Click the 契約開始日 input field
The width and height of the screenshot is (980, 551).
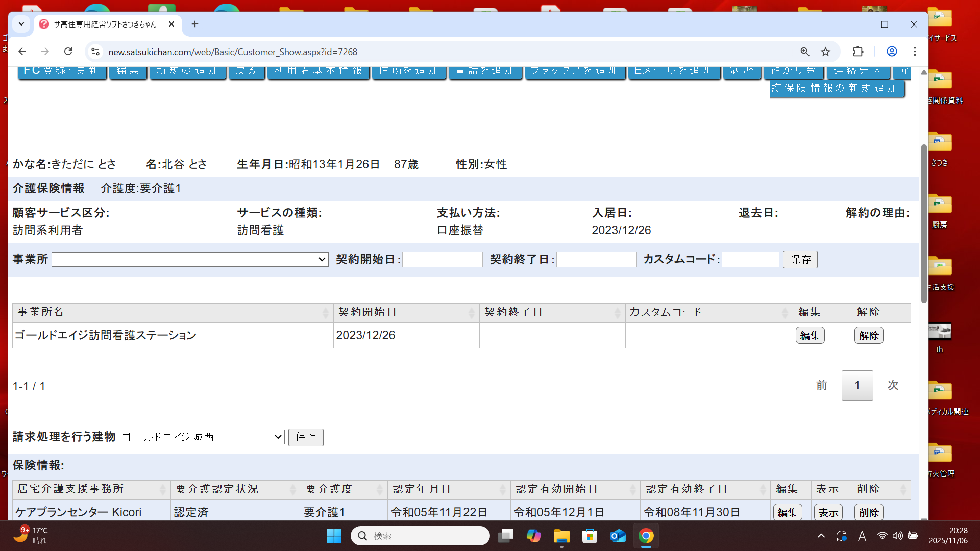pyautogui.click(x=443, y=260)
